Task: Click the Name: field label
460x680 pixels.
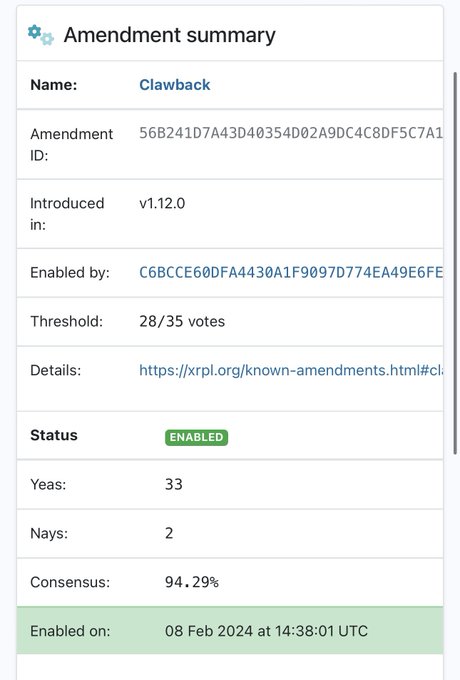Action: coord(54,85)
